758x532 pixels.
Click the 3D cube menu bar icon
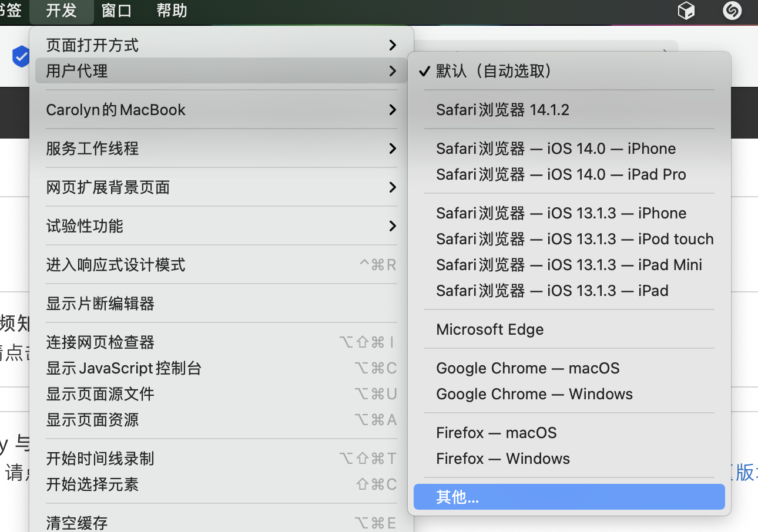pos(686,11)
